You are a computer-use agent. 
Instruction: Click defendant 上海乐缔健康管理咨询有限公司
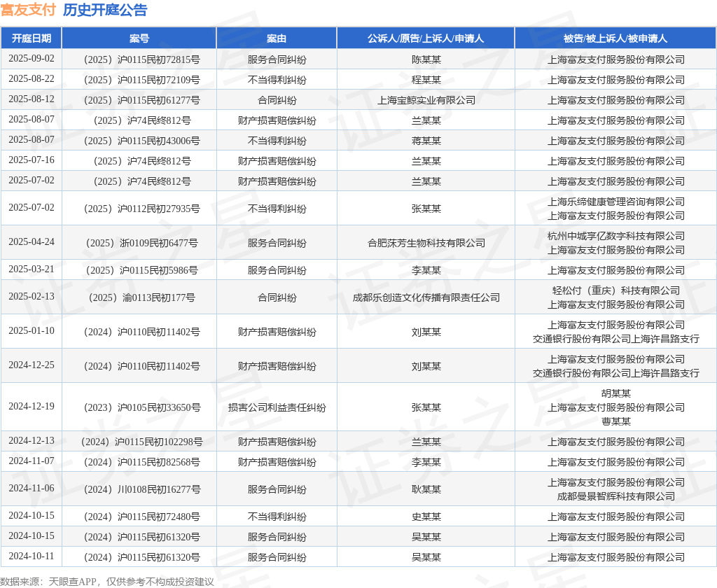[x=616, y=202]
